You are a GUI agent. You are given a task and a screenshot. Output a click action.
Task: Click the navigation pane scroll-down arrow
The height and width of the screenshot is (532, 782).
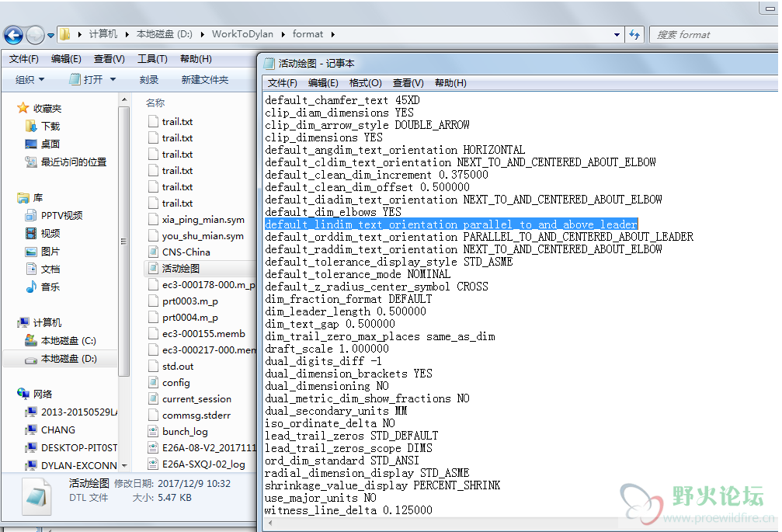(123, 466)
